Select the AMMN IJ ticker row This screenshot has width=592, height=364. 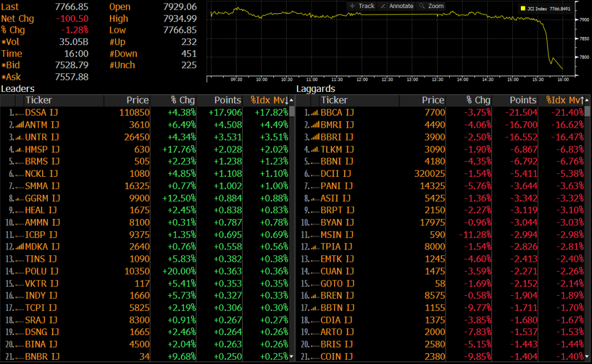click(x=145, y=222)
